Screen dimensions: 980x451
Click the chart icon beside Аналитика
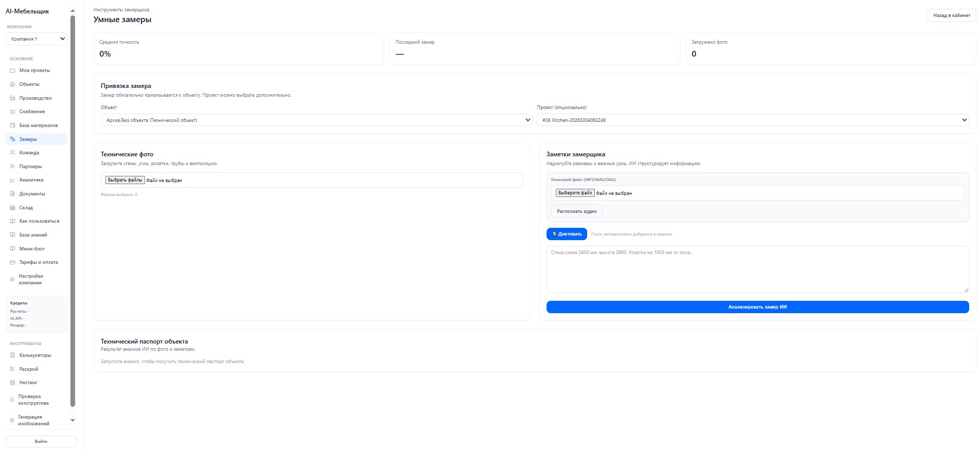12,181
